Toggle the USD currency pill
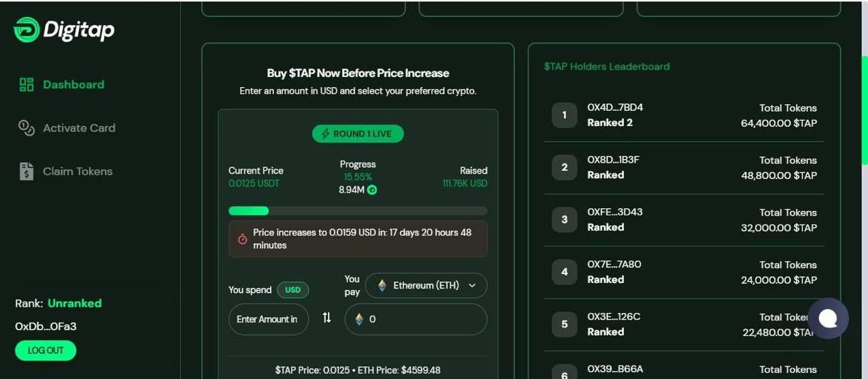The height and width of the screenshot is (379, 868). (293, 290)
